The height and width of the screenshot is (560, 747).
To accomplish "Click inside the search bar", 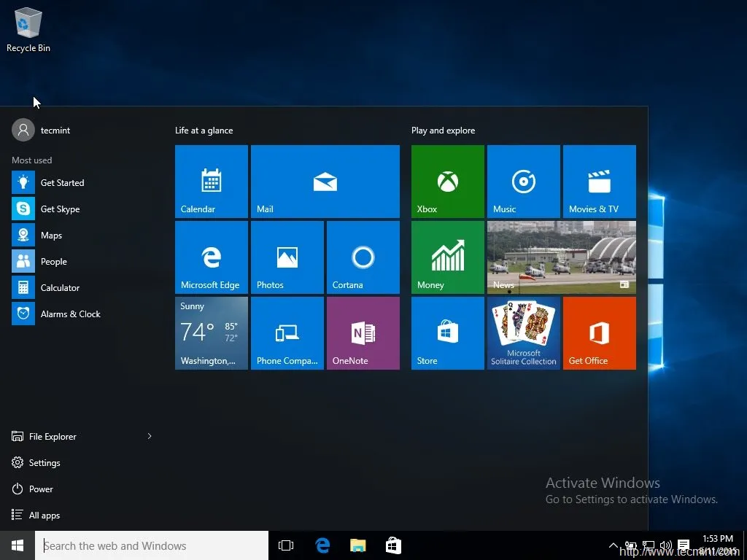I will 146,545.
